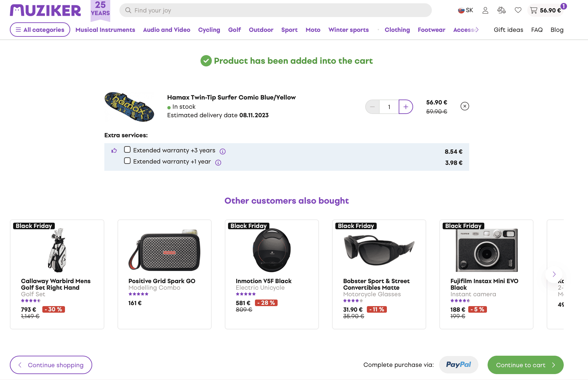Go to Muziker home logo
The image size is (588, 380).
tap(45, 11)
